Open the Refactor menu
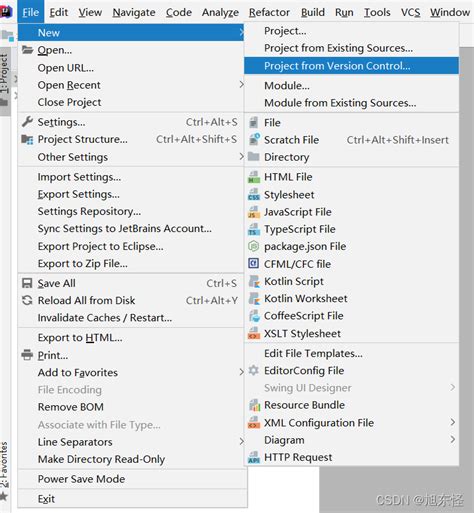Screen dimensions: 474x513 [269, 12]
